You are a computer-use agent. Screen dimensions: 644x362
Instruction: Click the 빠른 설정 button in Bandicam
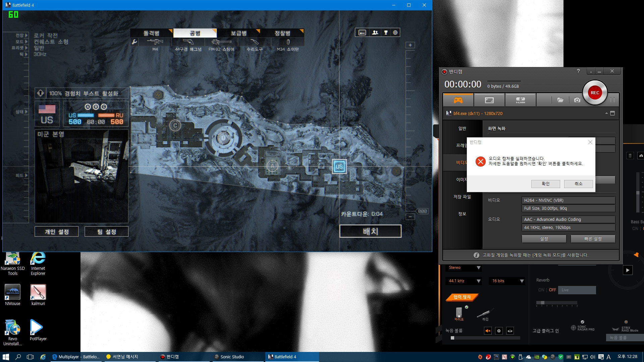(x=593, y=239)
